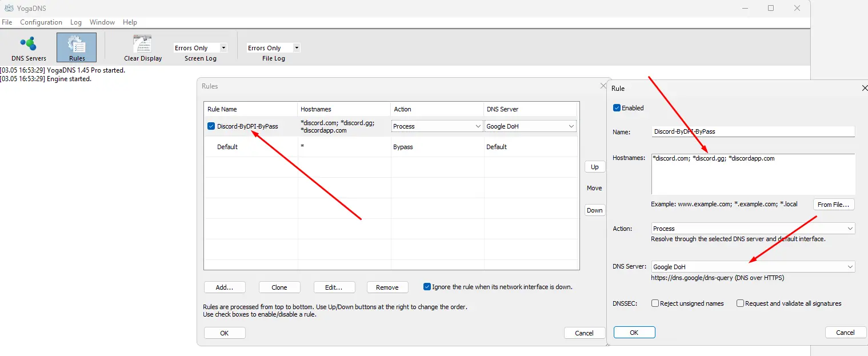Click the 'YogaDNS 1.45 Pro started.' log line
868x356 pixels.
click(x=63, y=70)
